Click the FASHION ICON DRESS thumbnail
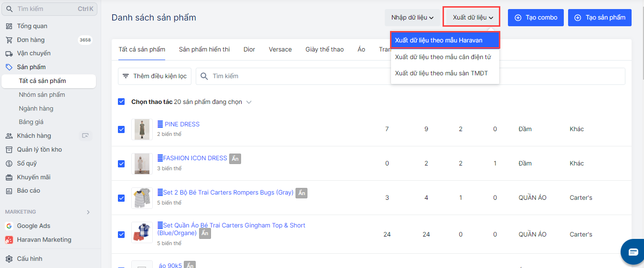This screenshot has height=268, width=644. [x=142, y=164]
